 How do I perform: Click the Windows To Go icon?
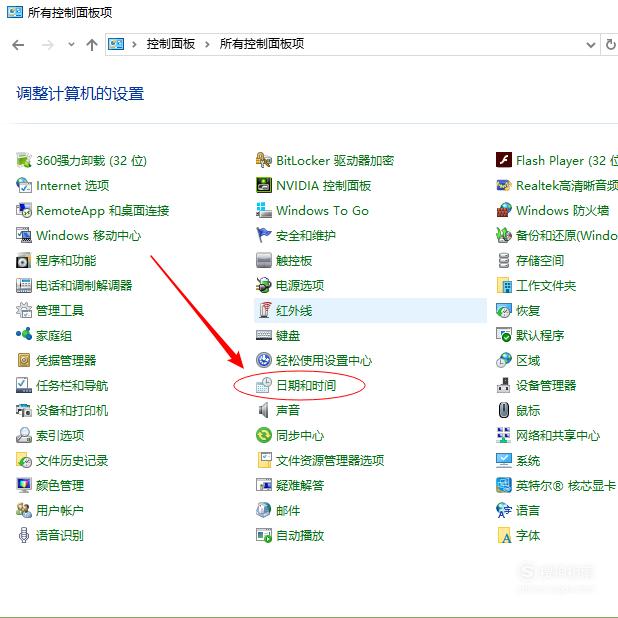pos(264,210)
